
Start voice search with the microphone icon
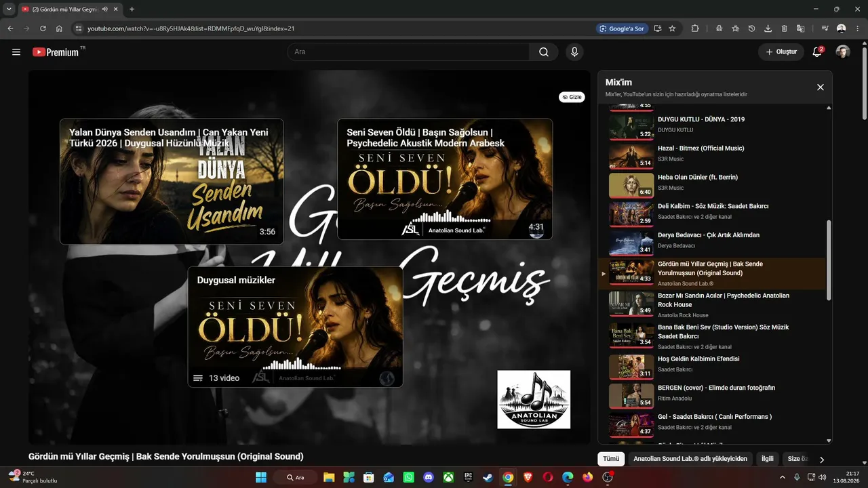(x=574, y=52)
